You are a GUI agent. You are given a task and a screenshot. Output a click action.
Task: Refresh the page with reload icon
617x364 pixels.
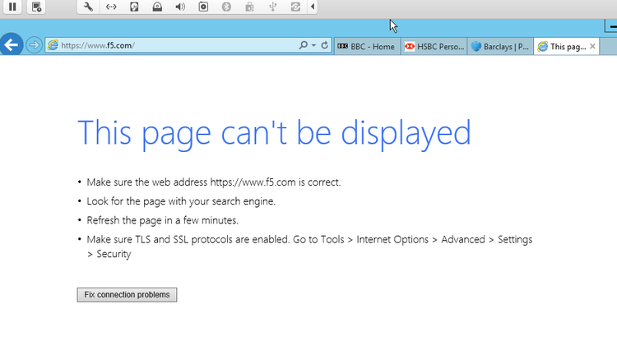[324, 45]
